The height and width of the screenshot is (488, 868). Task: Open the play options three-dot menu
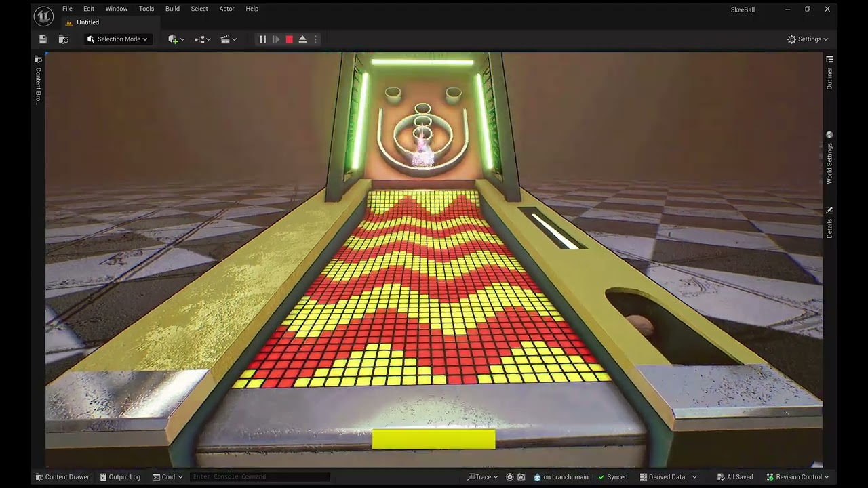(x=315, y=39)
